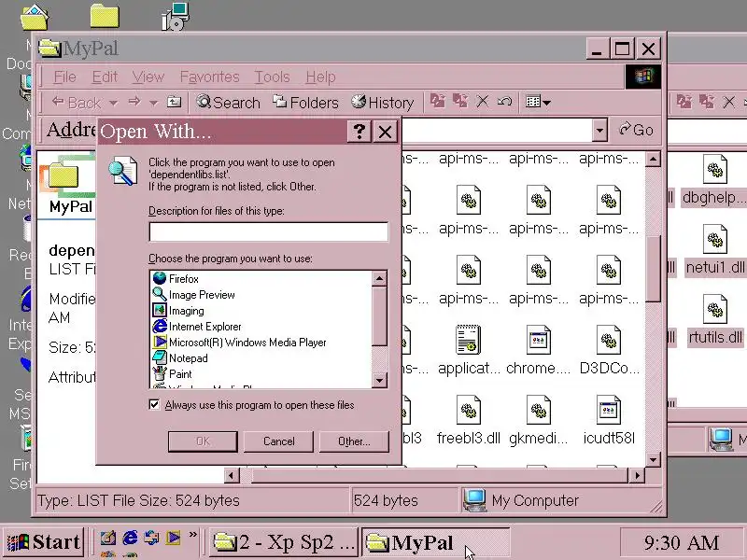Select the freebl3.dll file icon
Viewport: 747px width, 560px height.
pos(469,411)
